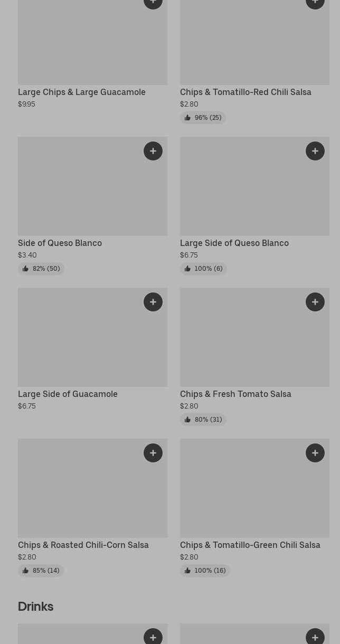This screenshot has width=340, height=644.
Task: View Side of Queso Blanco item name
Action: click(x=60, y=243)
